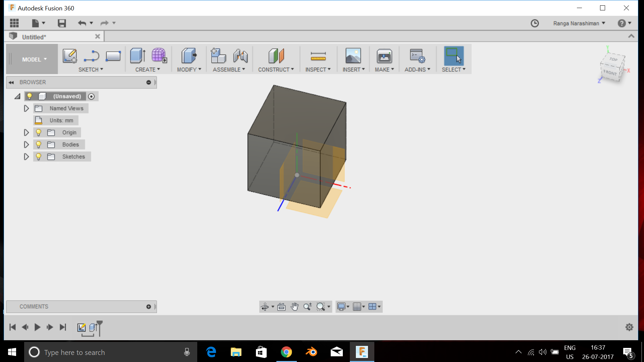Click the grid layout view icon

[x=373, y=307]
